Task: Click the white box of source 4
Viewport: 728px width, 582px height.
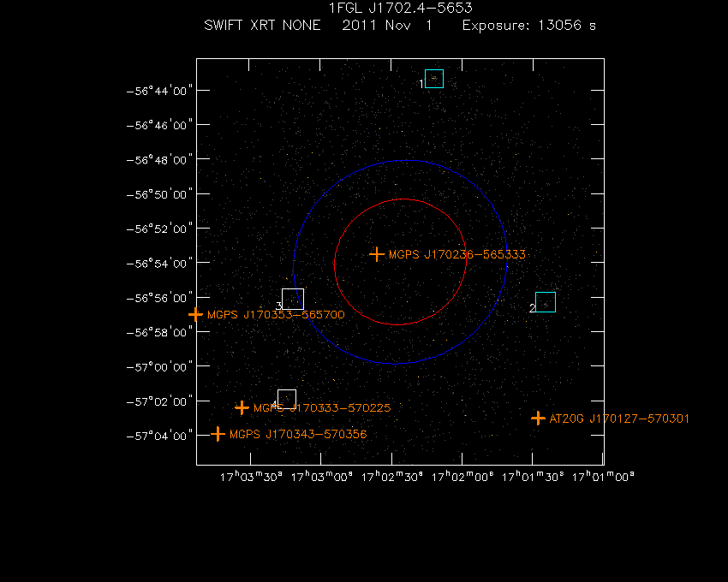Action: pyautogui.click(x=287, y=399)
